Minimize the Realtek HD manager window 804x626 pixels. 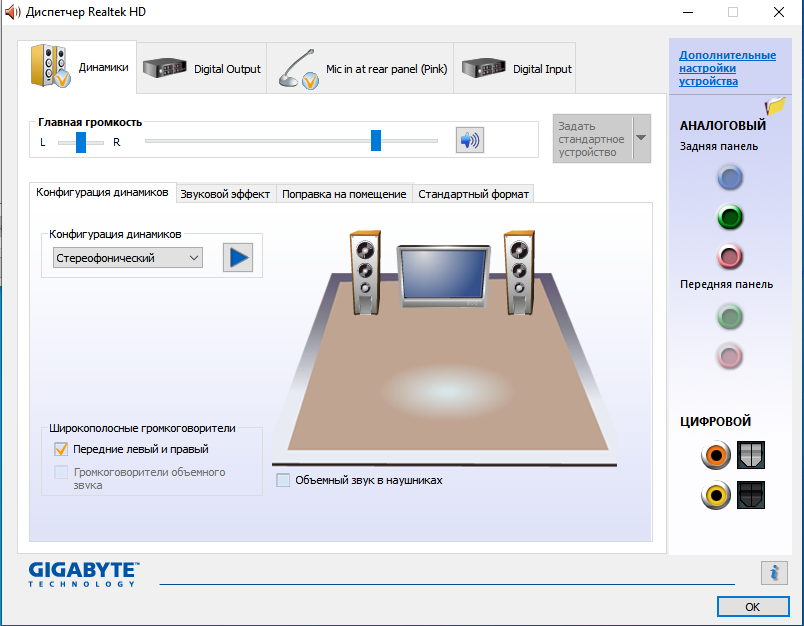click(688, 12)
